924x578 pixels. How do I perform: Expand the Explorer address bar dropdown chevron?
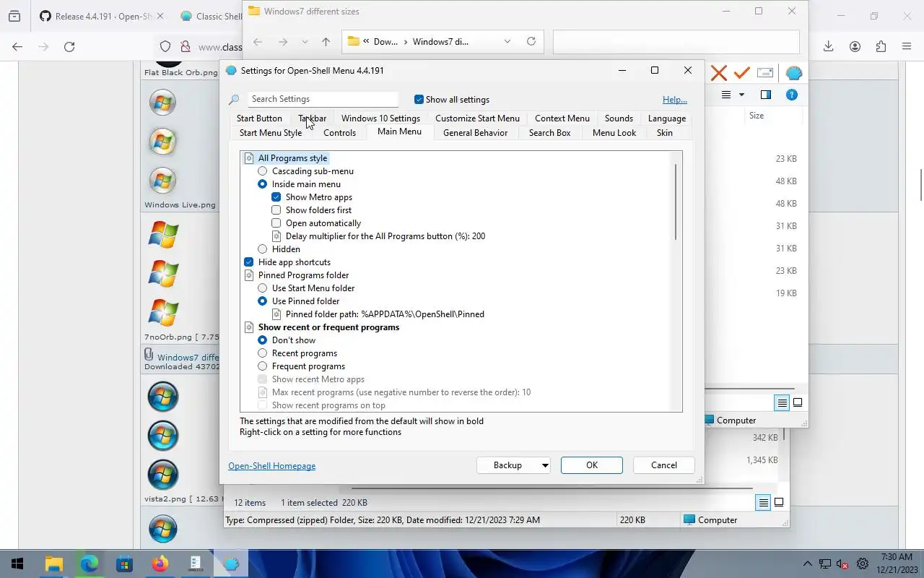click(x=507, y=41)
